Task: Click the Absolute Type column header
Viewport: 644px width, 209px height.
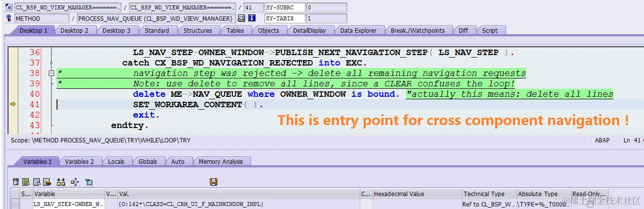Action: tap(543, 194)
